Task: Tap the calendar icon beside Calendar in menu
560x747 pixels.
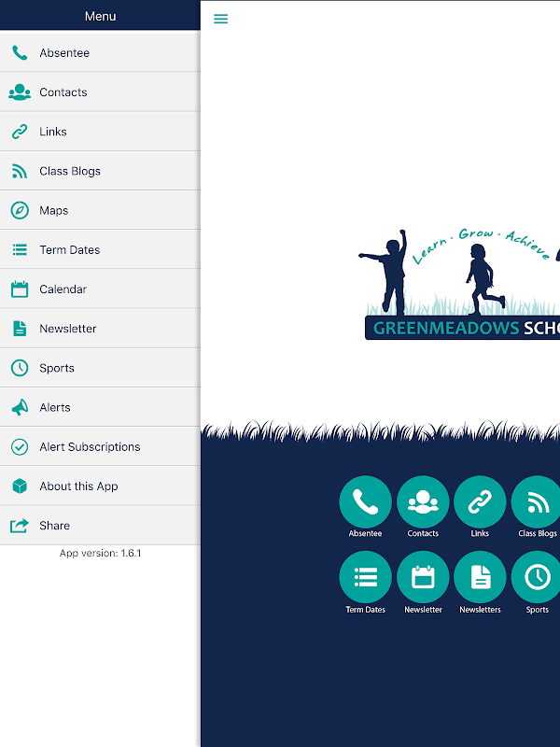Action: (x=20, y=289)
